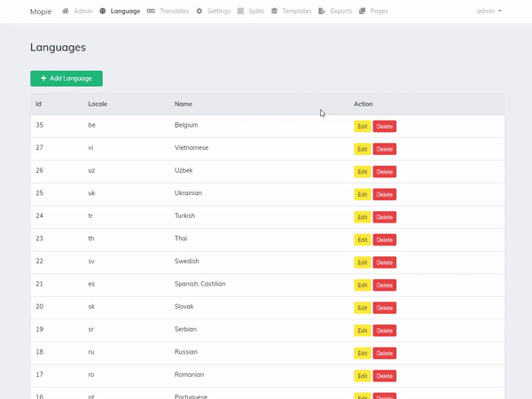Click the home icon beside Admin
This screenshot has width=532, height=399.
point(66,12)
